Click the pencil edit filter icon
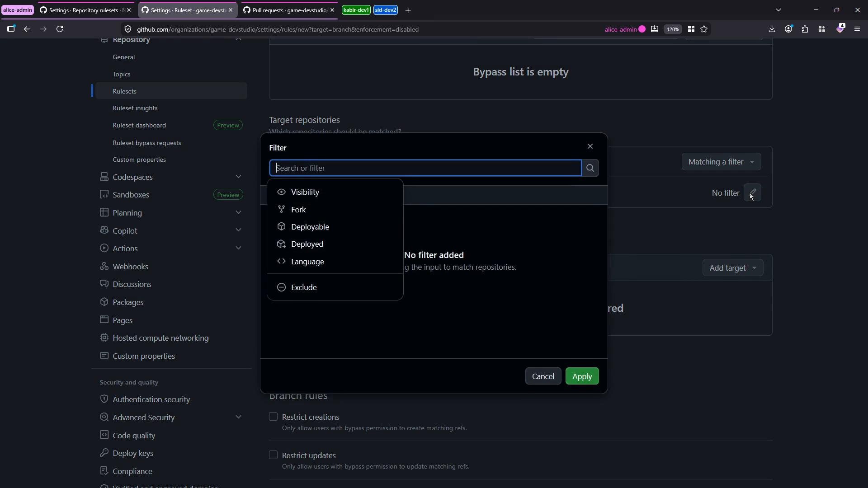Screen dimensions: 868x488 click(753, 193)
